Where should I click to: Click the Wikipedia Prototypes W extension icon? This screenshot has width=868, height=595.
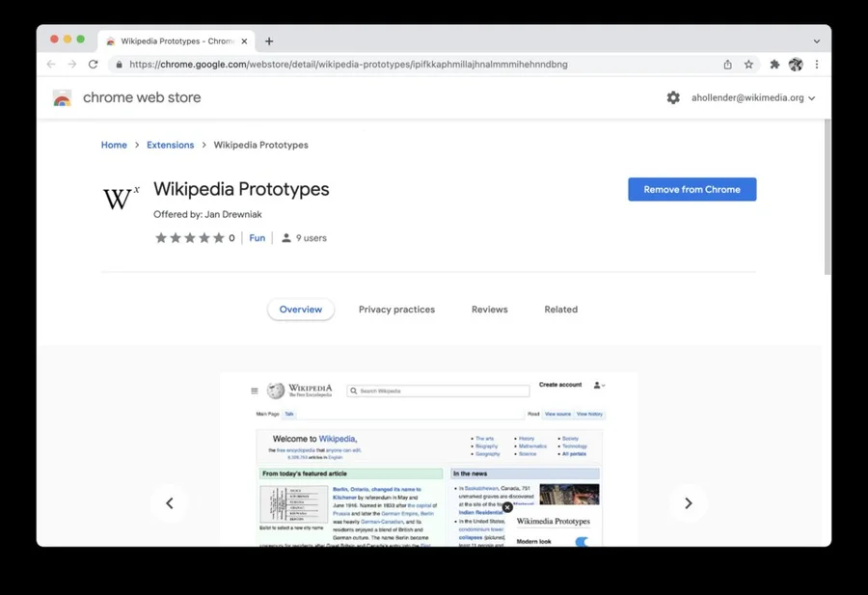coord(122,198)
